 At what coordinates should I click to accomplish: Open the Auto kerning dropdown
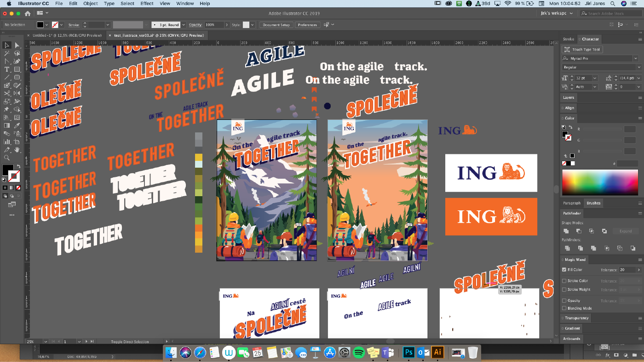click(x=595, y=87)
